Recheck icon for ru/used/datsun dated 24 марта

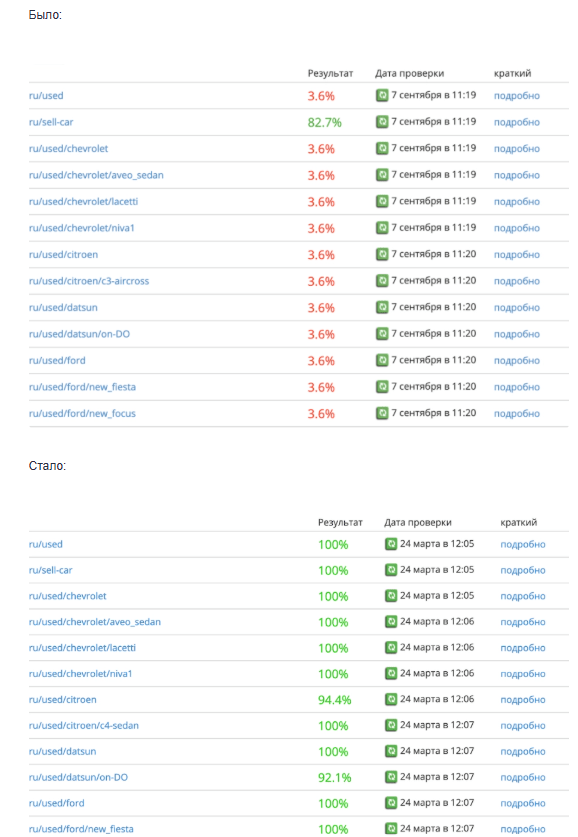point(391,751)
